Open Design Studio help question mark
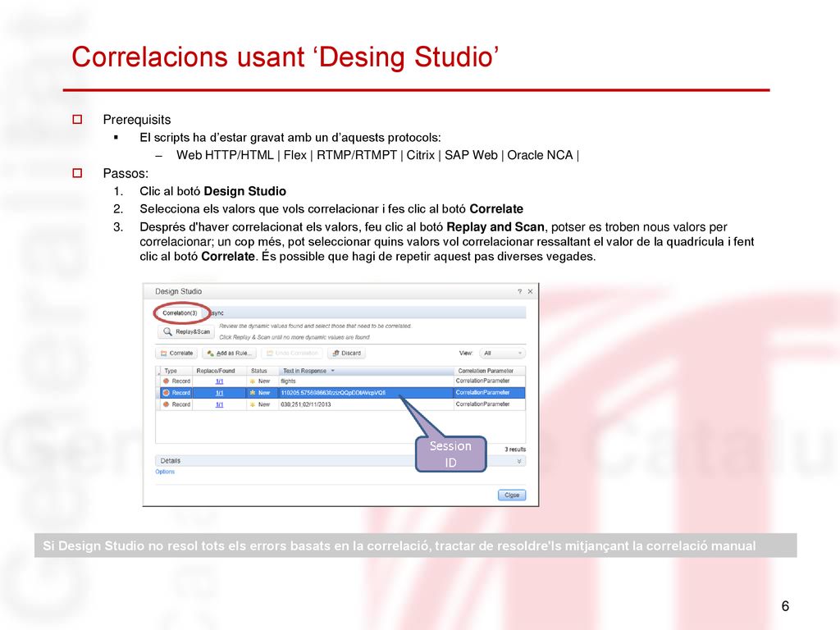 pos(519,291)
